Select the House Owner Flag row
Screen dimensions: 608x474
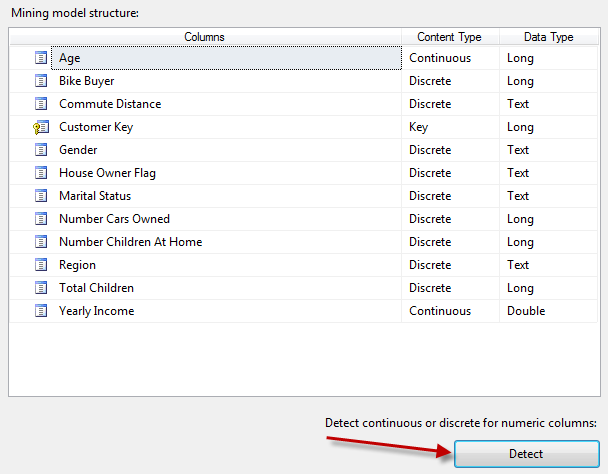(x=107, y=173)
